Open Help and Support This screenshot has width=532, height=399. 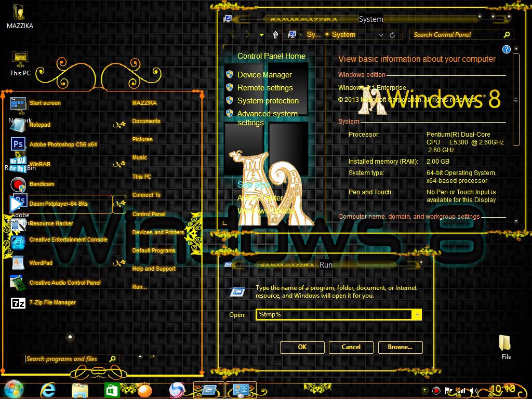pos(154,269)
